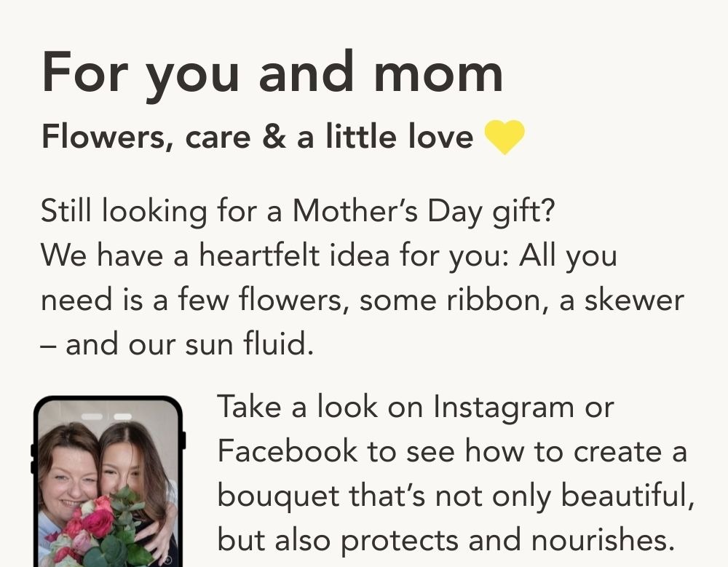Click the phrase 'heartfelt idea' in the paragraph

[294, 255]
